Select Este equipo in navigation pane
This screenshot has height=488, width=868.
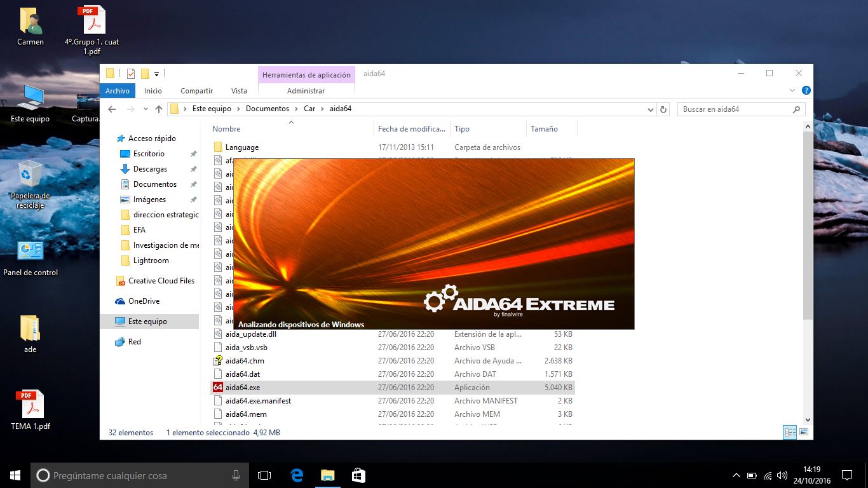point(147,322)
